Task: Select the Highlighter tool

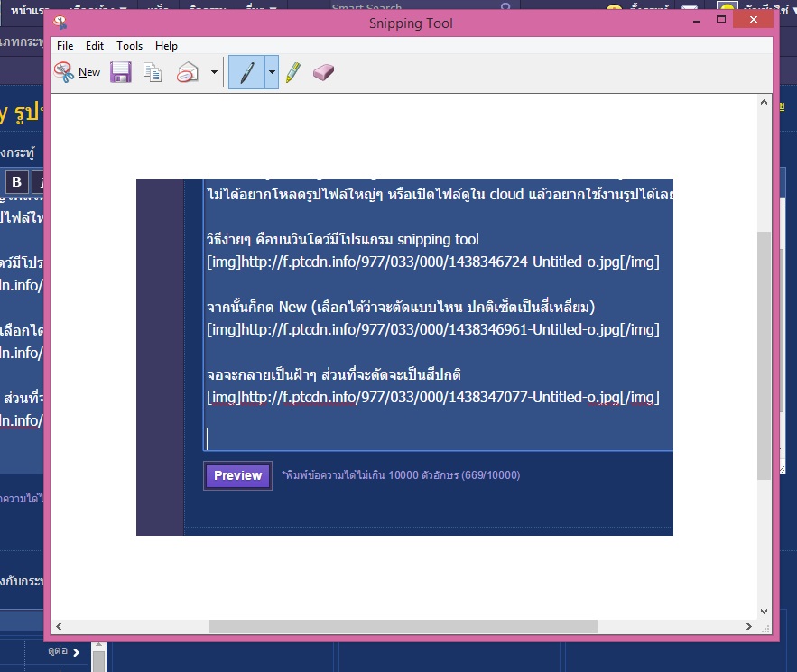Action: [293, 72]
